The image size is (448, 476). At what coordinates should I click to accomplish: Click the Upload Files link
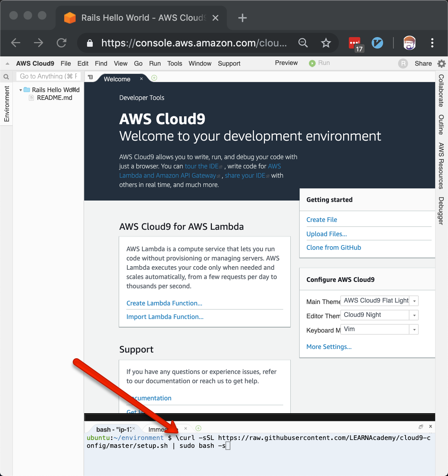pyautogui.click(x=327, y=234)
